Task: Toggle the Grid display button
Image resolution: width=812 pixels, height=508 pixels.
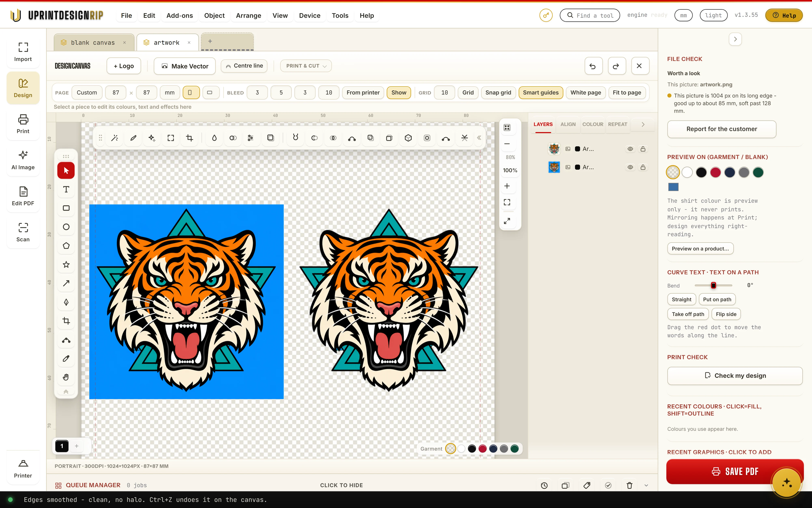Action: coord(468,92)
